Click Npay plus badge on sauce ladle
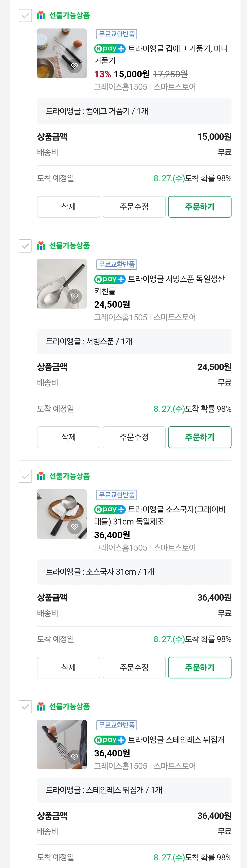Screen dimensions: 247x868 coord(110,509)
